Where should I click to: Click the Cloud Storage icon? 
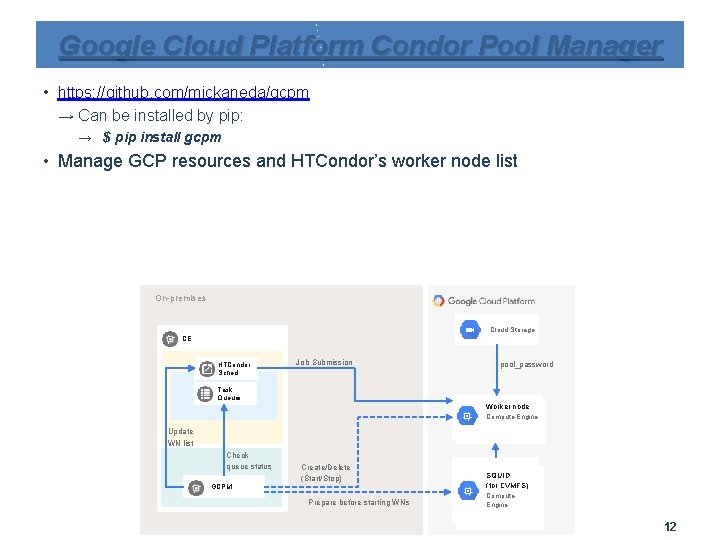(x=470, y=330)
